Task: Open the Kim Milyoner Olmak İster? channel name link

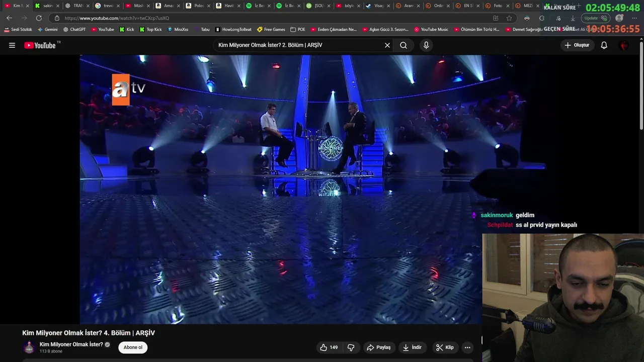Action: 71,344
